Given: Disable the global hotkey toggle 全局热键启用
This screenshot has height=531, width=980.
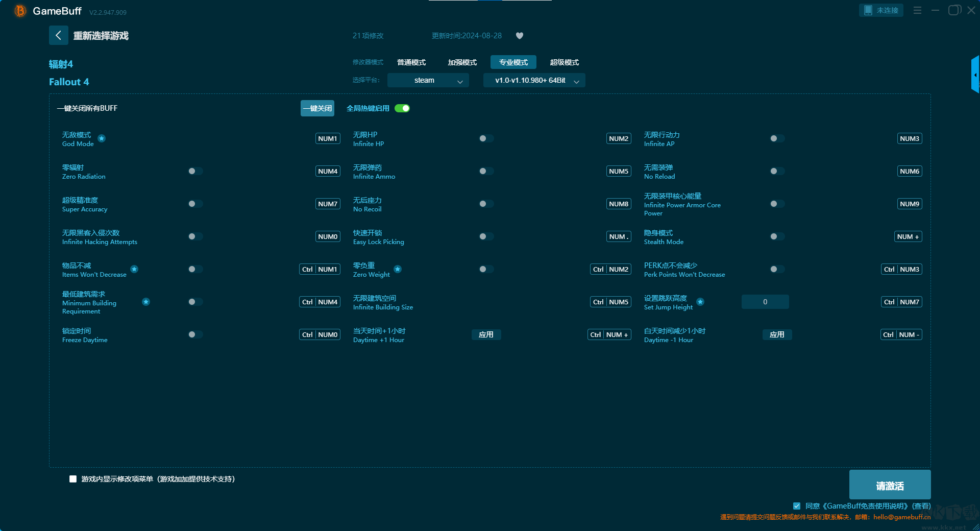Looking at the screenshot, I should pos(402,108).
